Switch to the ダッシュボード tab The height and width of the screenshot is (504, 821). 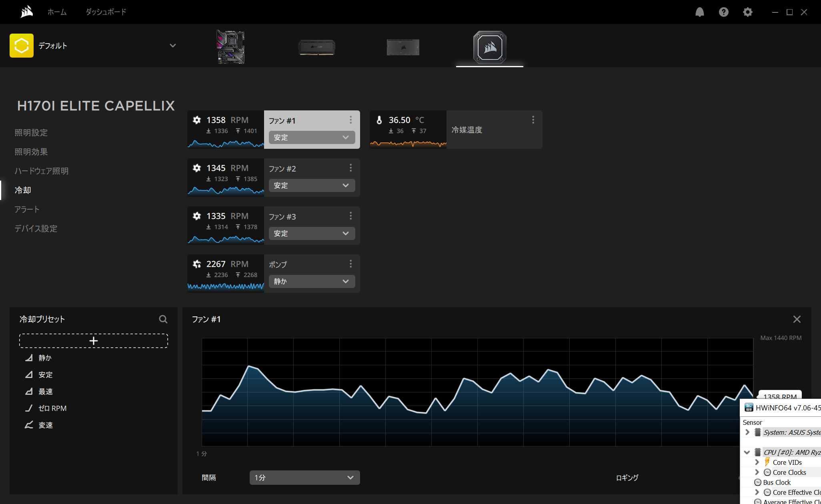pos(106,12)
